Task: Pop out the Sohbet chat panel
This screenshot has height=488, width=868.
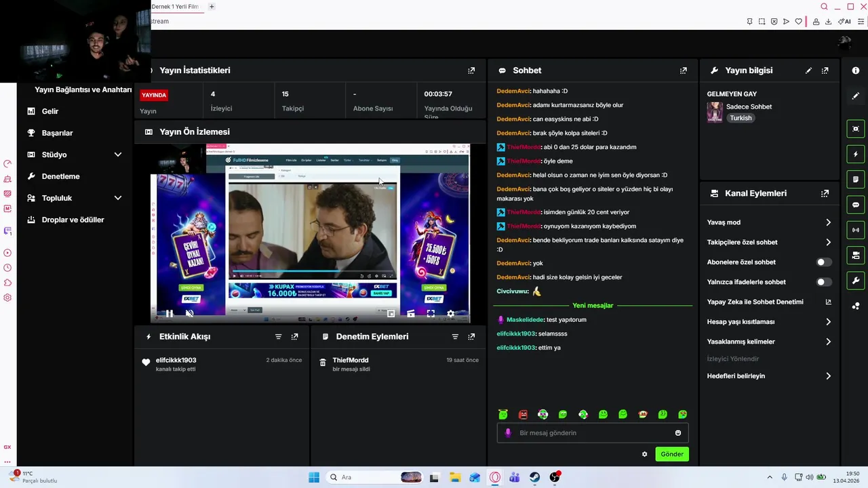Action: [x=683, y=70]
